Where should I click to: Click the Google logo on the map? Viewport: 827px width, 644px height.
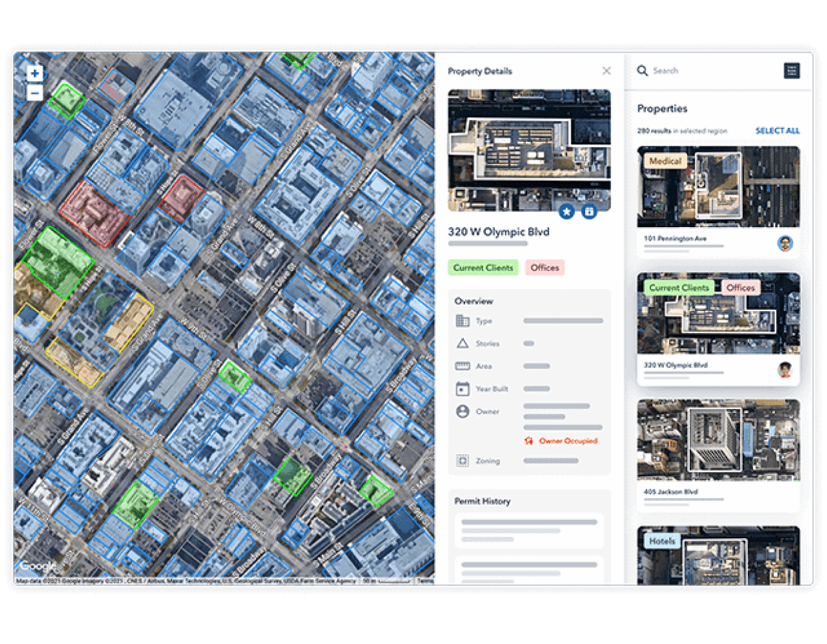pos(38,566)
